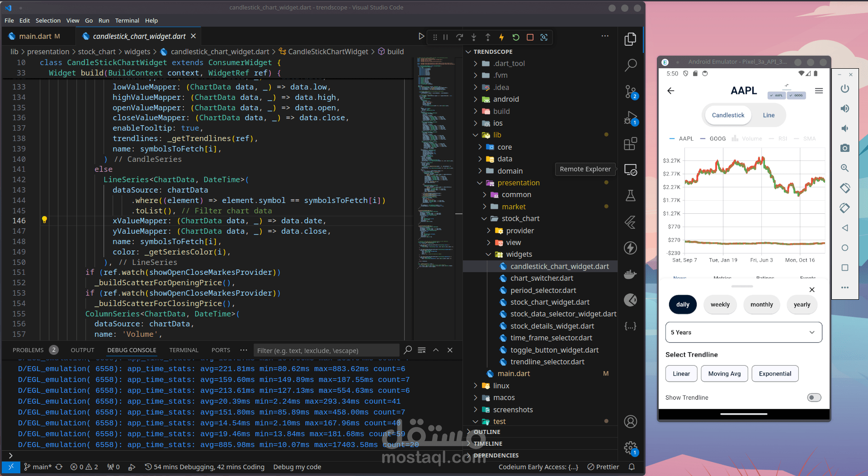The image size is (868, 476).
Task: Raise emulator volume with volume-up icon
Action: click(844, 108)
